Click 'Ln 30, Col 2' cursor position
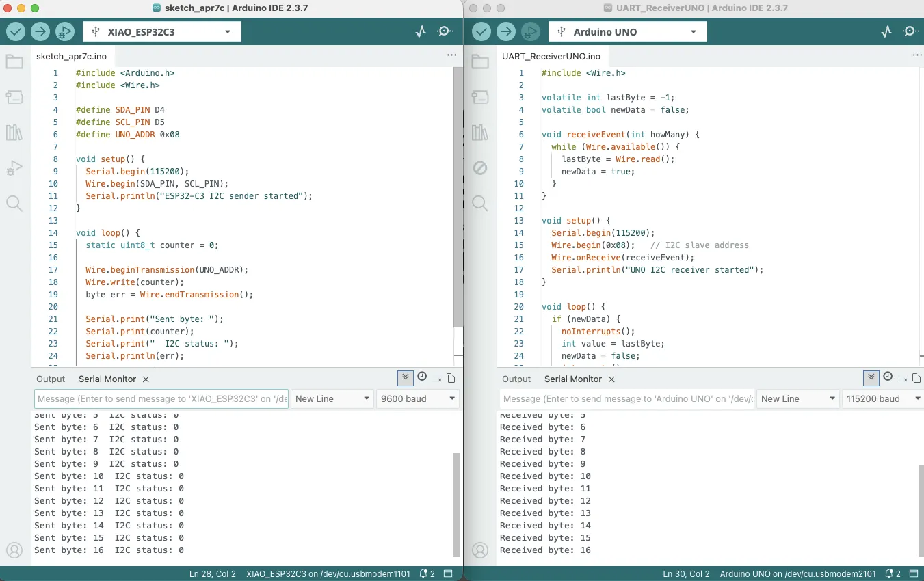The image size is (924, 581). [x=687, y=574]
